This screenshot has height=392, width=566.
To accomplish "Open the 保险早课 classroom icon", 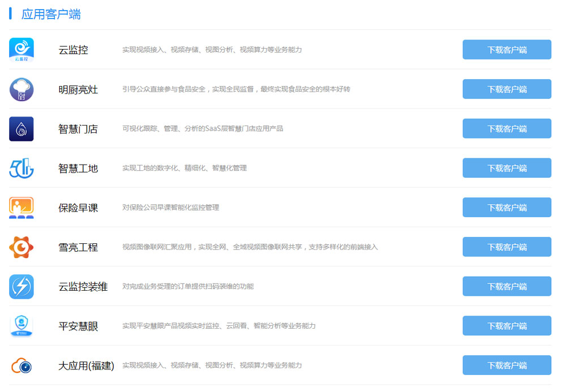I will point(22,208).
